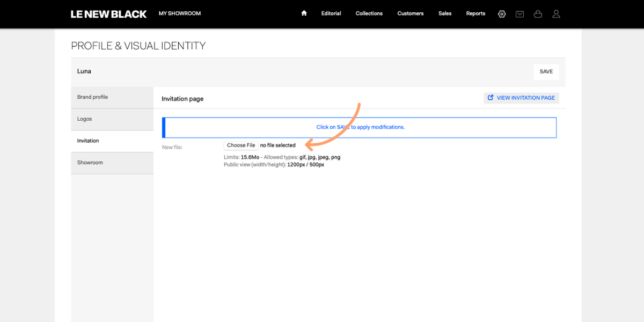644x322 pixels.
Task: Select the Brand profile tab
Action: [x=112, y=98]
